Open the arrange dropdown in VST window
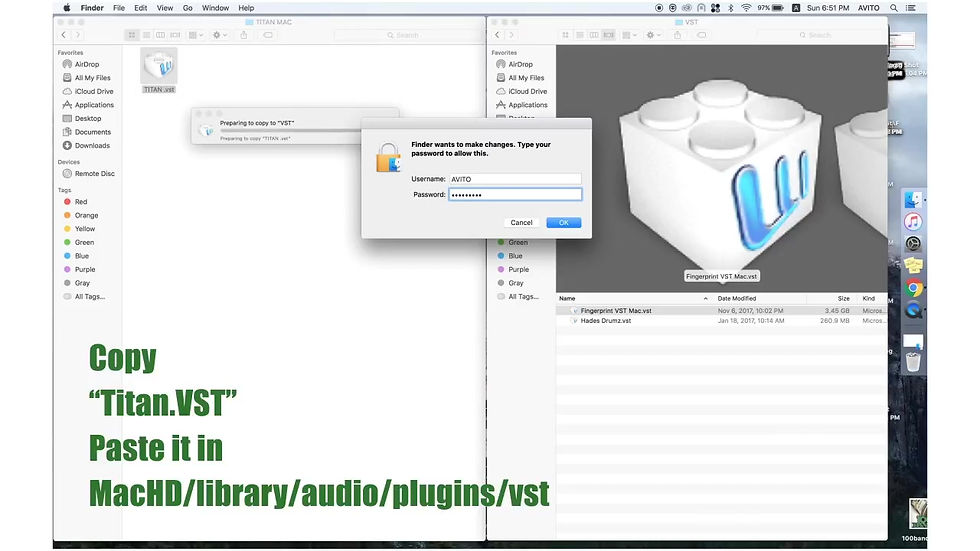The width and height of the screenshot is (980, 551). 629,35
